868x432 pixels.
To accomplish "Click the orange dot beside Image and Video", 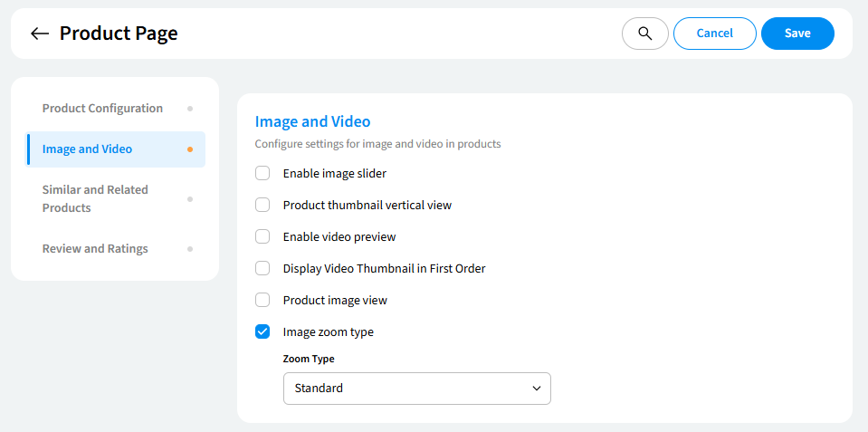I will pyautogui.click(x=189, y=149).
